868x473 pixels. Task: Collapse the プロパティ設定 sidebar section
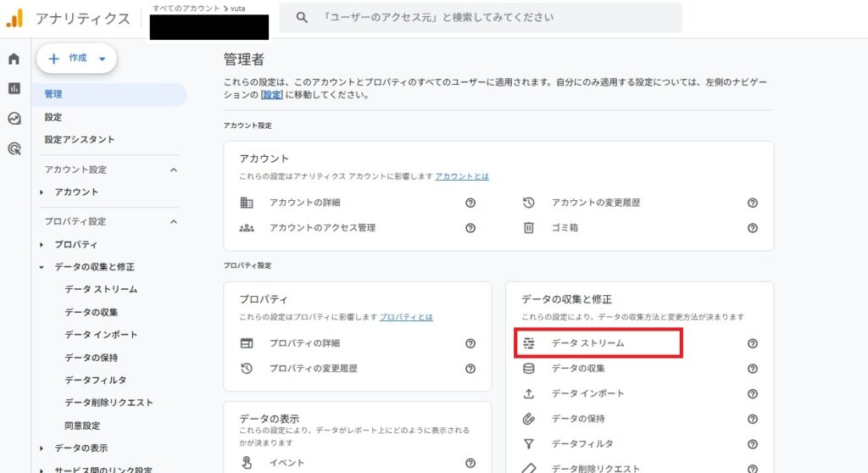[173, 221]
